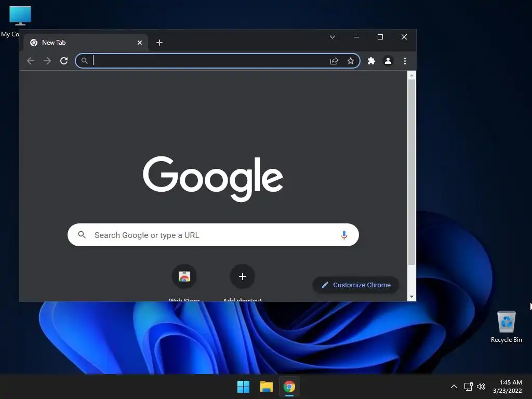The width and height of the screenshot is (532, 399).
Task: Share this page icon in address bar
Action: (334, 61)
